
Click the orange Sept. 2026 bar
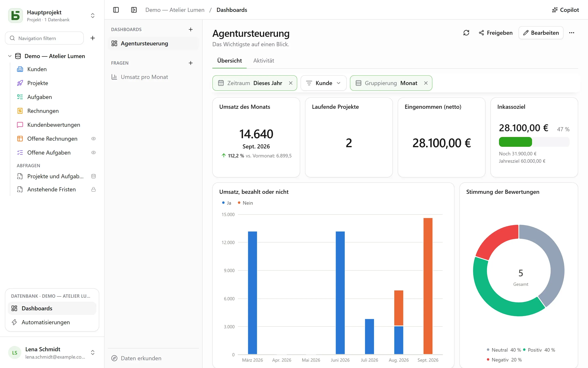(428, 286)
